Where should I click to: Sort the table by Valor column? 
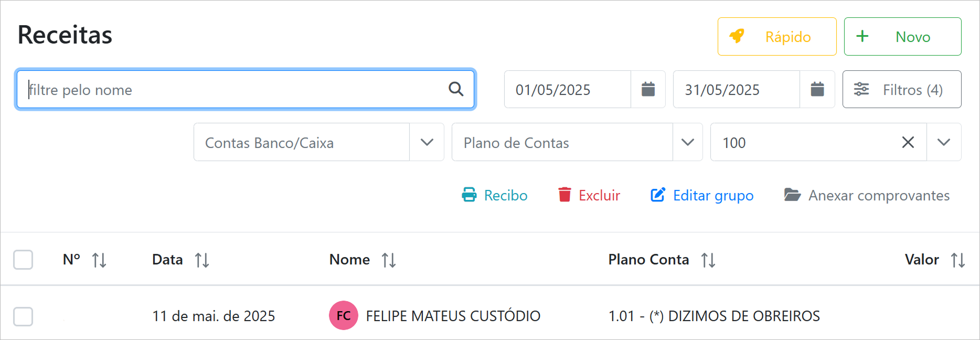(958, 260)
